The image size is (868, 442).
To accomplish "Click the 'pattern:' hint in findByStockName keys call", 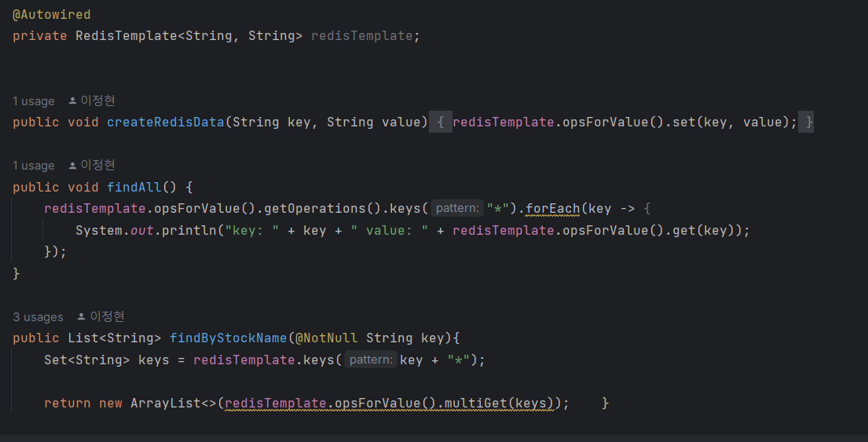I will 371,360.
